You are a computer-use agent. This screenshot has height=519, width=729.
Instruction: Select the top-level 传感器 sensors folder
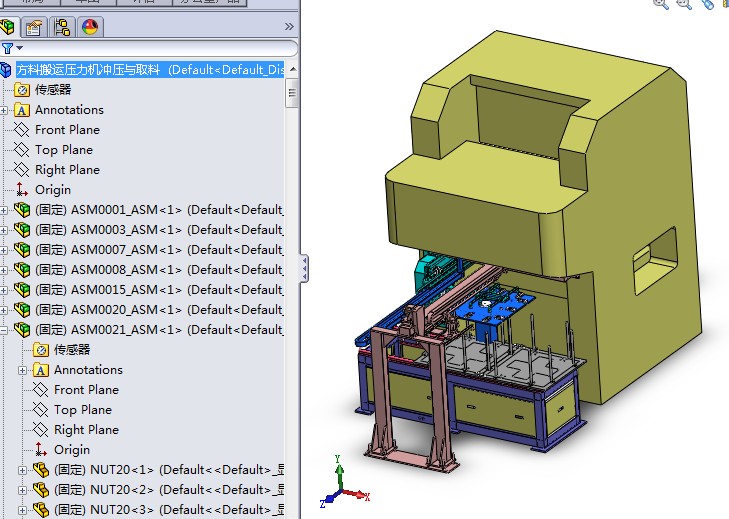[x=53, y=89]
